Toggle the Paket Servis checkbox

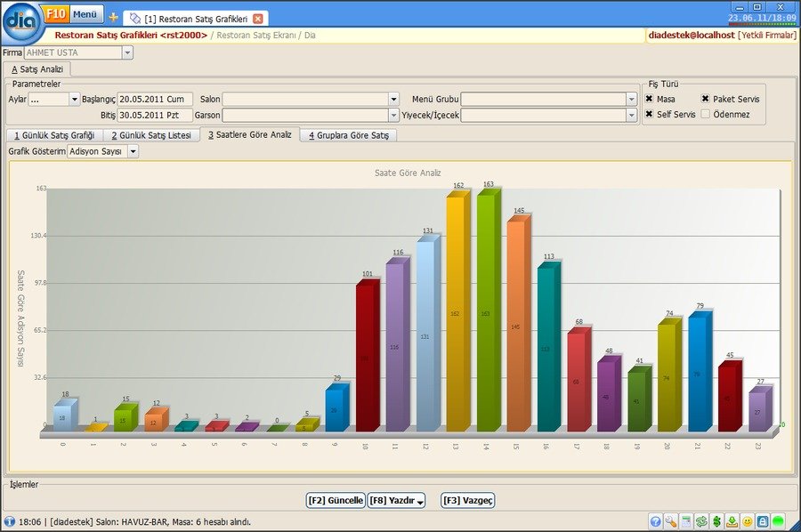coord(706,99)
